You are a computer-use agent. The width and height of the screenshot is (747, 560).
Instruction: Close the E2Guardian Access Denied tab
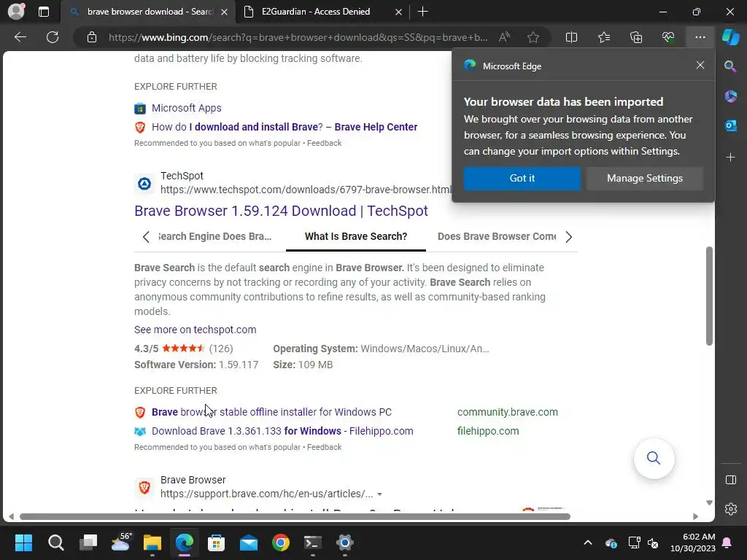click(398, 12)
